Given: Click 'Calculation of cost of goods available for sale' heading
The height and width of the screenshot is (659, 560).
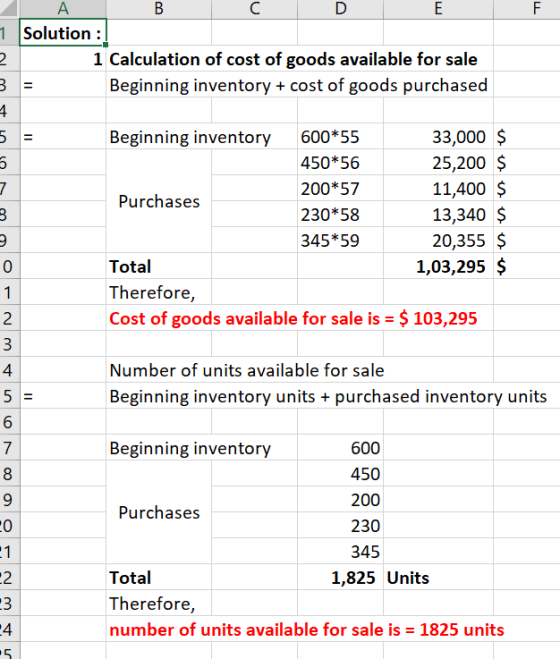Looking at the screenshot, I should click(293, 59).
